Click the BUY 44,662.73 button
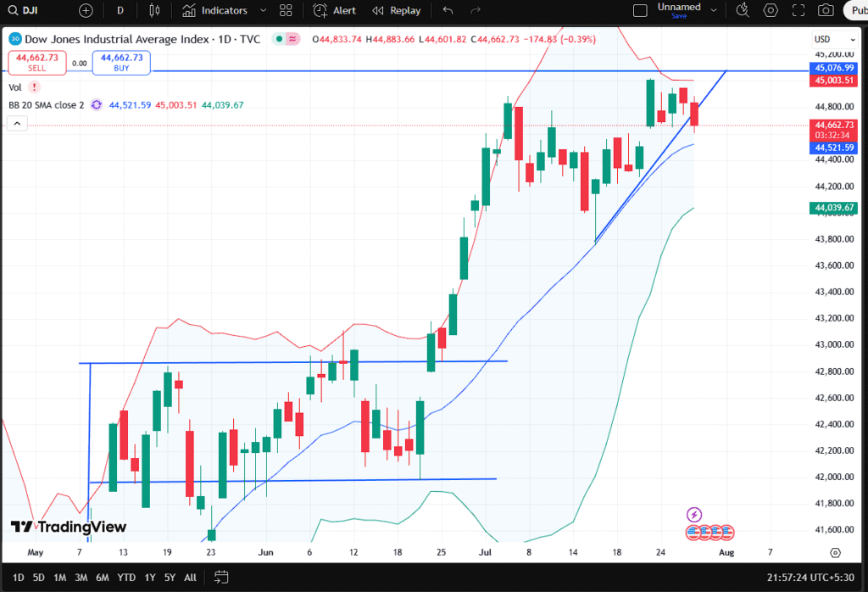868x592 pixels. 121,63
